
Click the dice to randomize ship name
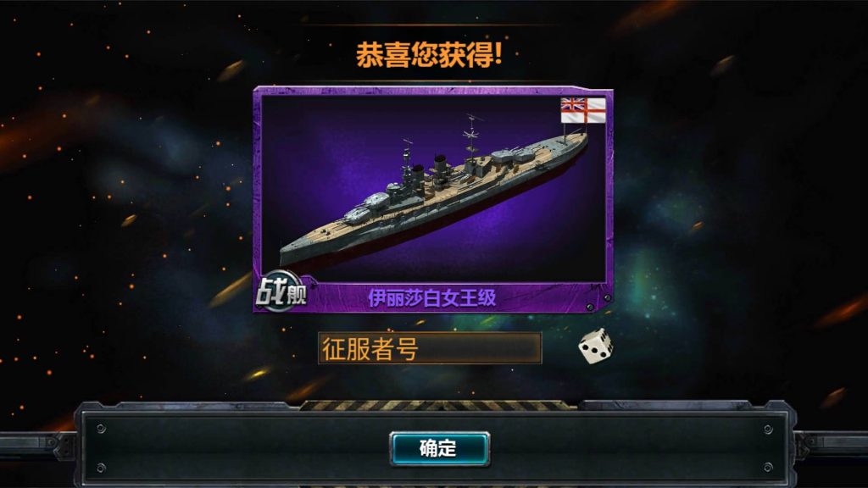(596, 347)
